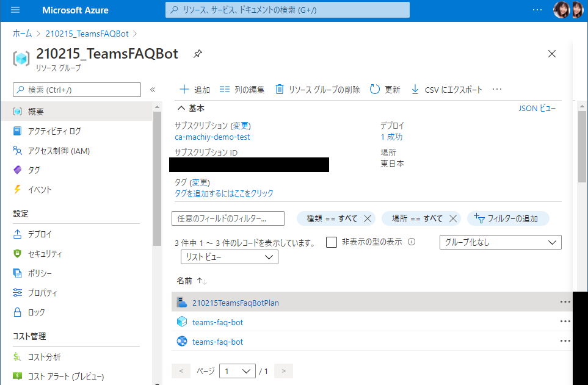The height and width of the screenshot is (385, 588).
Task: Open 210215TeamsFaqBotPlan resource link
Action: (236, 303)
